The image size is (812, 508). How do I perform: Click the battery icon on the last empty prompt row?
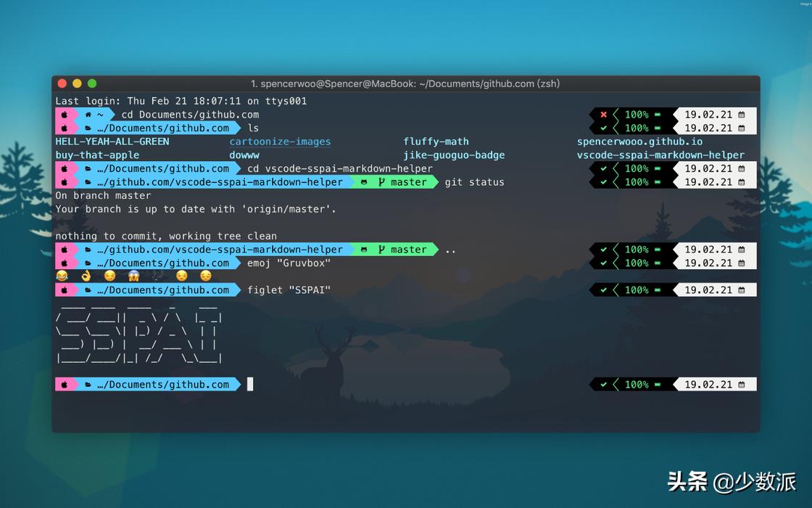tap(657, 384)
